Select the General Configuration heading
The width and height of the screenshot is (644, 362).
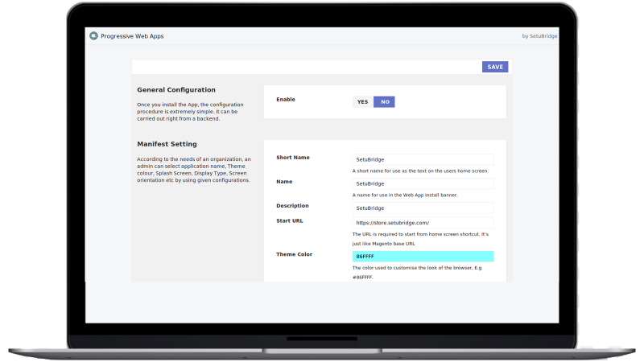point(176,90)
